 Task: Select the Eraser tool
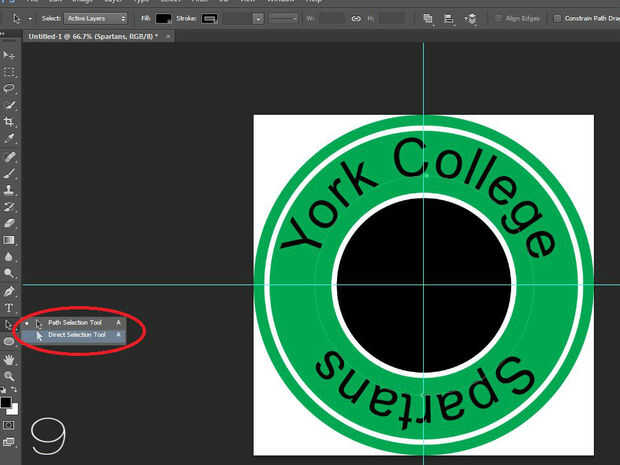coord(9,223)
